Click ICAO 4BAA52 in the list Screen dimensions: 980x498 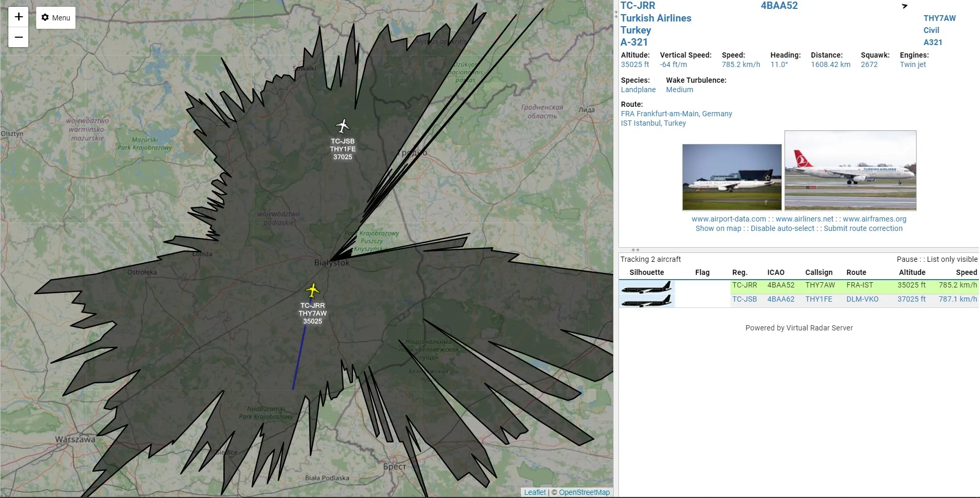781,285
